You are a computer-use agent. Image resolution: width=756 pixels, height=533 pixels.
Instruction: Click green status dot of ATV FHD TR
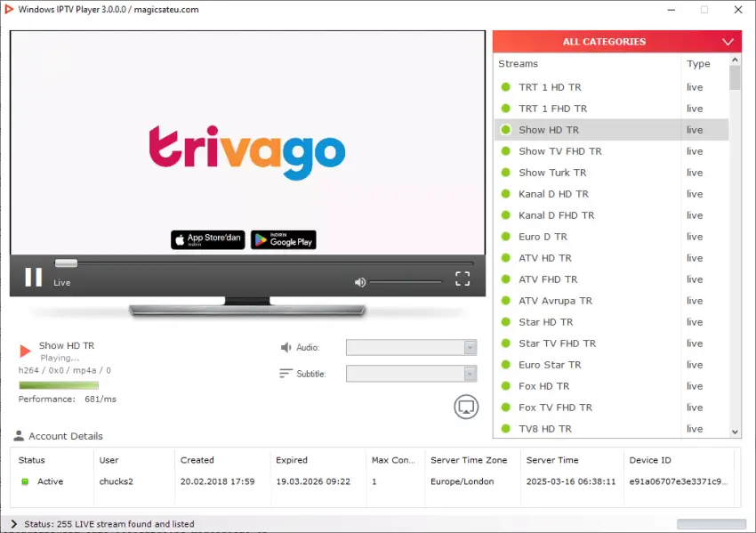[x=506, y=279]
